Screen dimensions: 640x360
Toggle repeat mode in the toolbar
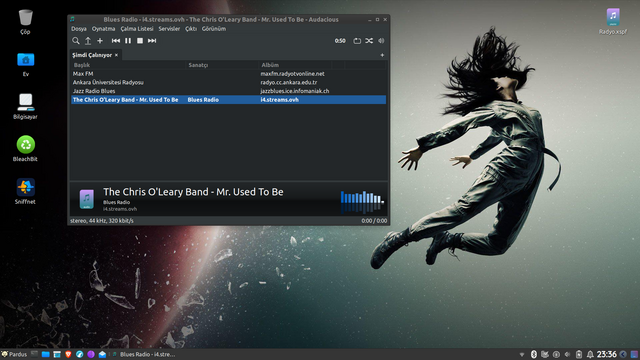pyautogui.click(x=357, y=41)
